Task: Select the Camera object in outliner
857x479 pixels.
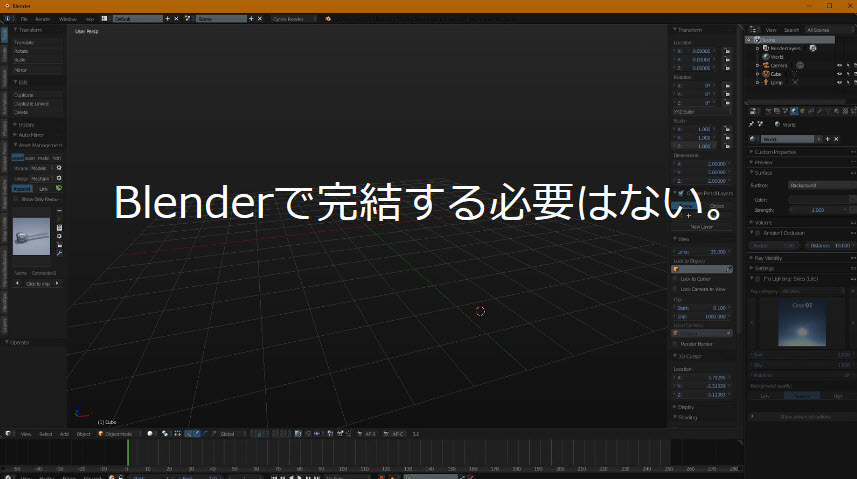Action: (778, 65)
